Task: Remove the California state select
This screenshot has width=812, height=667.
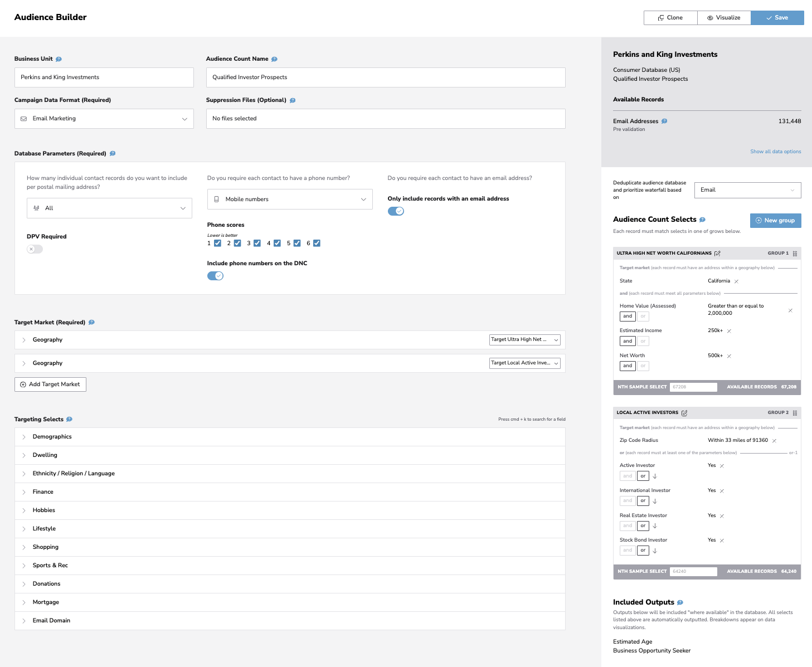Action: (736, 281)
